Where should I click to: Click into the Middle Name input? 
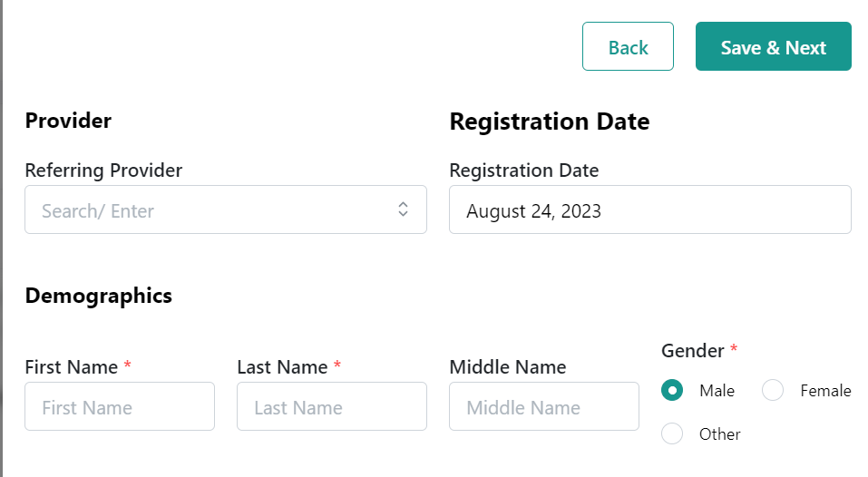(x=543, y=406)
